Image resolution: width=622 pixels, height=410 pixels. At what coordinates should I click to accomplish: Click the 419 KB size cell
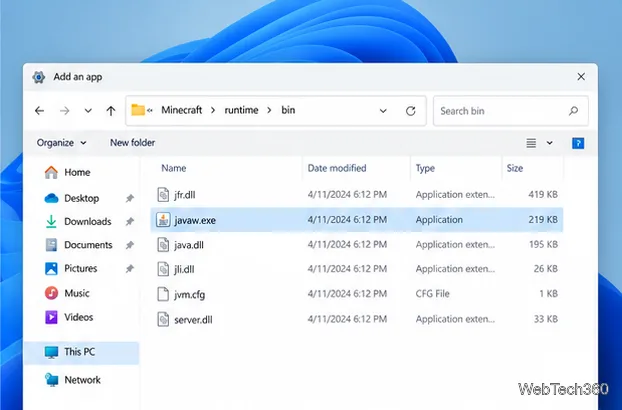pos(543,195)
